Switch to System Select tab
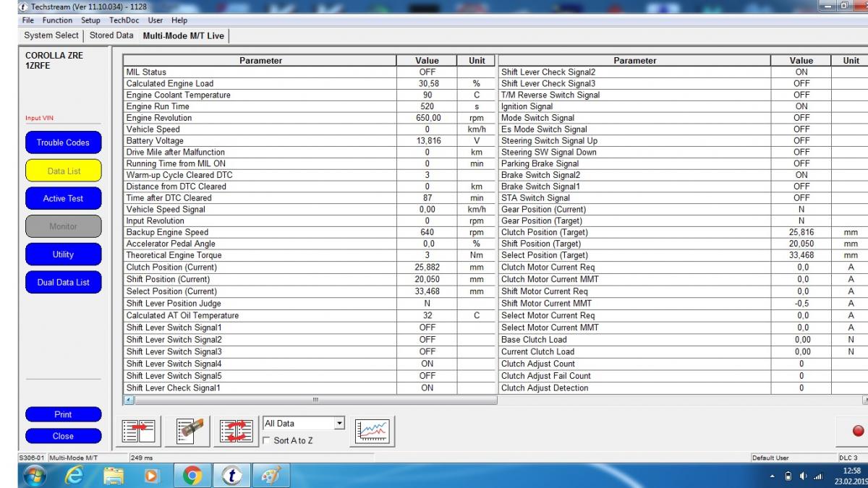The height and width of the screenshot is (488, 868). click(x=51, y=35)
